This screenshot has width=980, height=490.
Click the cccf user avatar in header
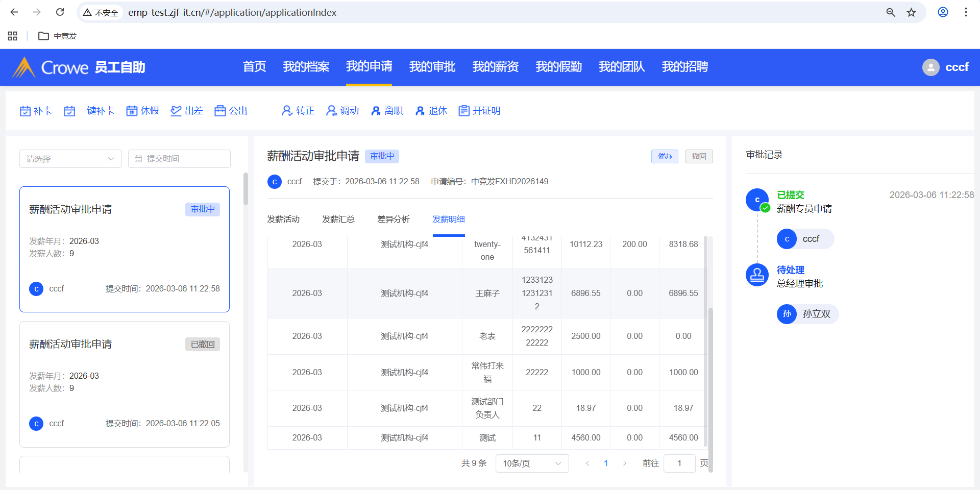[930, 67]
